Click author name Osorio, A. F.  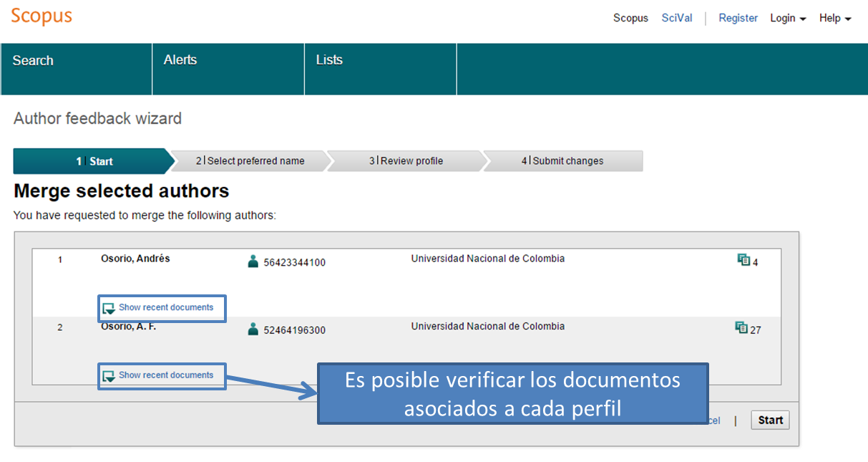click(x=128, y=327)
